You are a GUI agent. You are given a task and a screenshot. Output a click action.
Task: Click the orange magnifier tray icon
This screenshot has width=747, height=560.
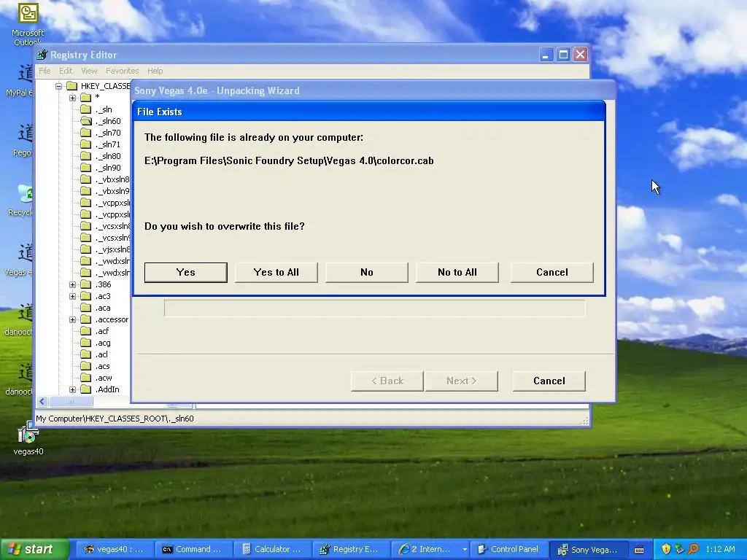pos(694,550)
